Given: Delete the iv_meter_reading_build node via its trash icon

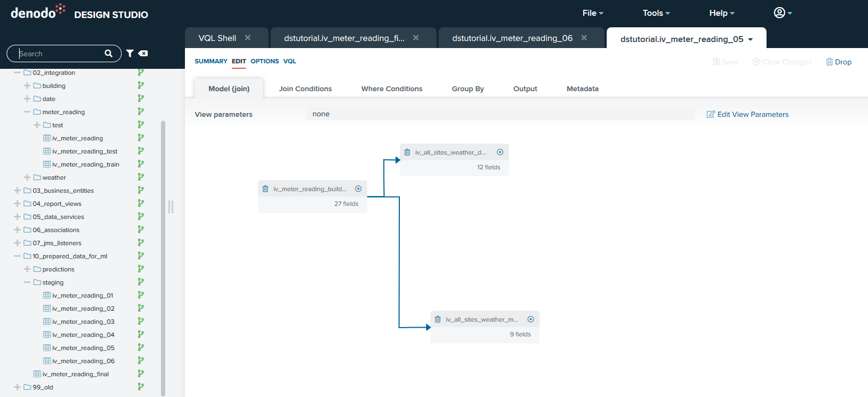Looking at the screenshot, I should pos(265,189).
